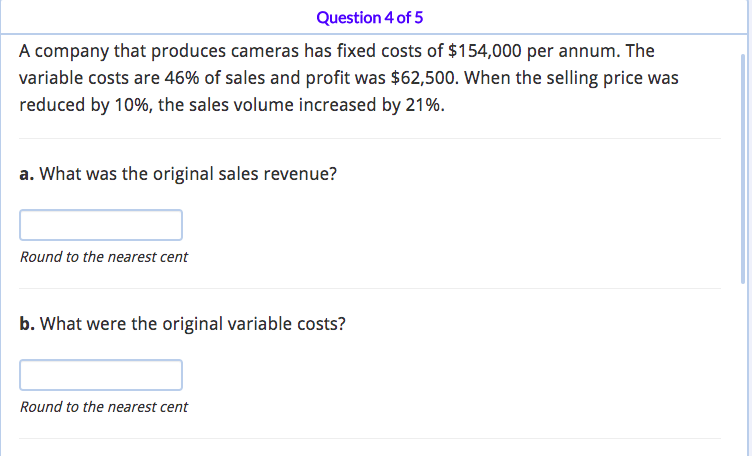
Task: Click the "$154,000" fixed costs figure
Action: click(x=480, y=50)
